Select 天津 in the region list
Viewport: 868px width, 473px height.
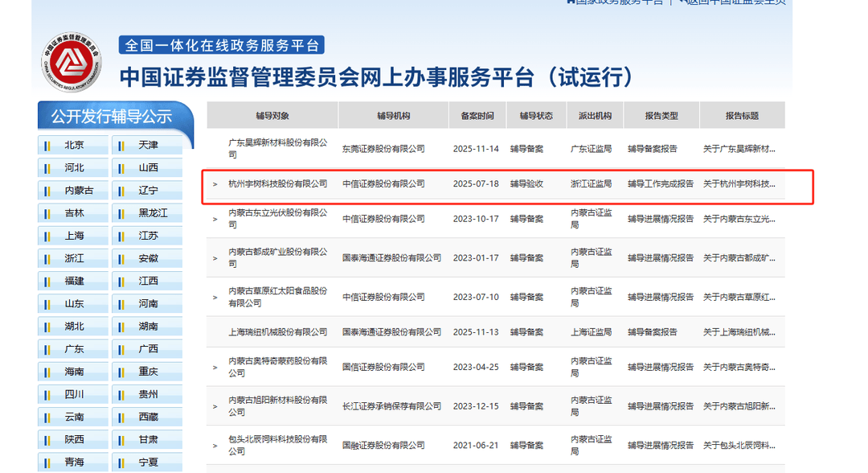coord(148,145)
